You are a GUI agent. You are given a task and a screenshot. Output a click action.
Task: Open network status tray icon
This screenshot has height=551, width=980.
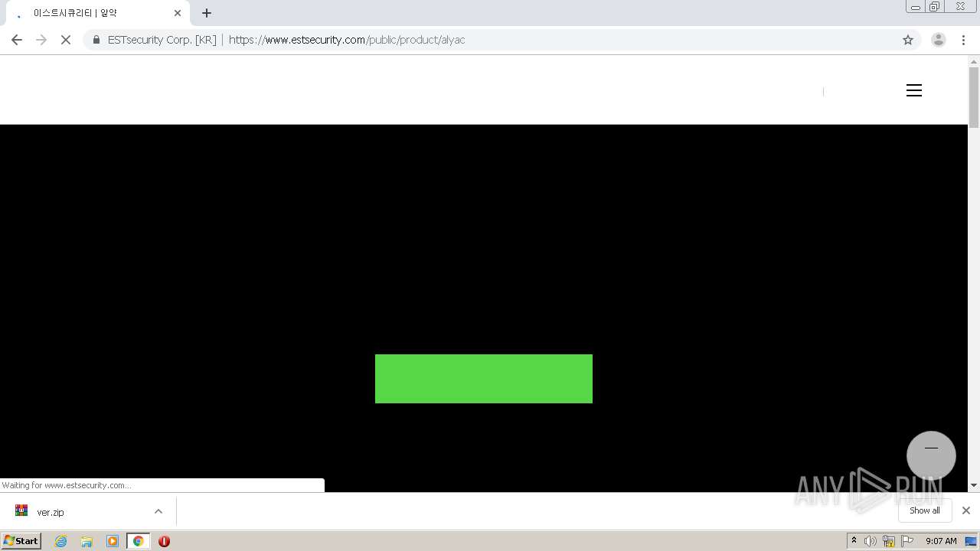(889, 541)
